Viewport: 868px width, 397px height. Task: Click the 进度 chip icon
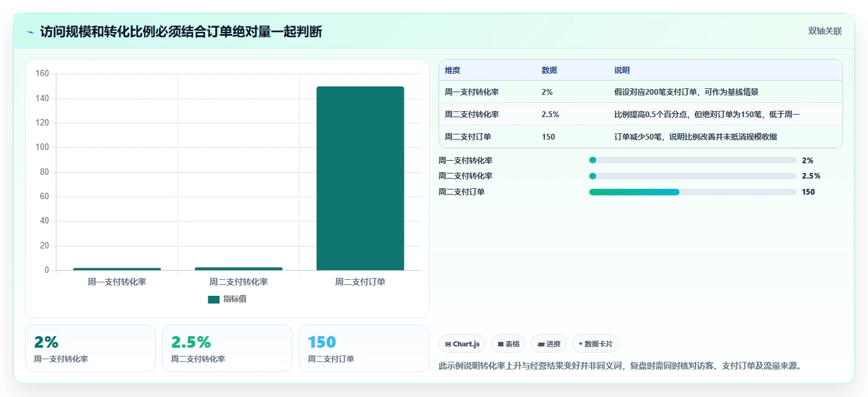tap(540, 344)
